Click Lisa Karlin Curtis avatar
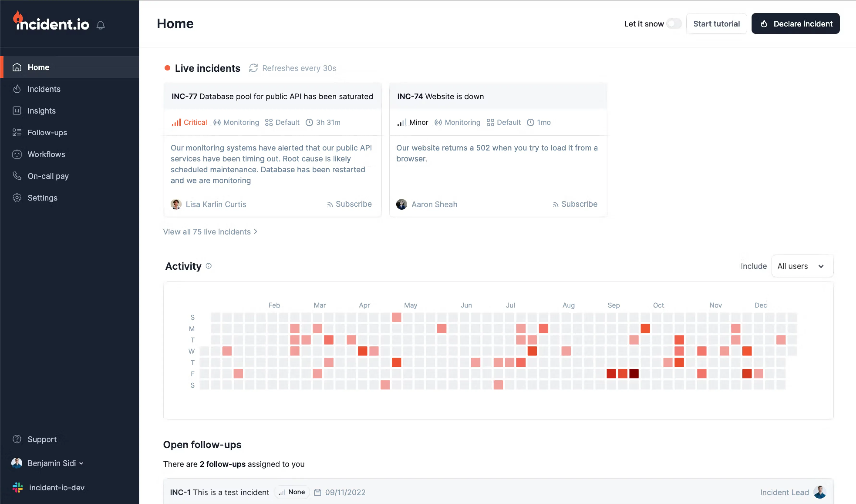This screenshot has height=504, width=856. (x=176, y=204)
